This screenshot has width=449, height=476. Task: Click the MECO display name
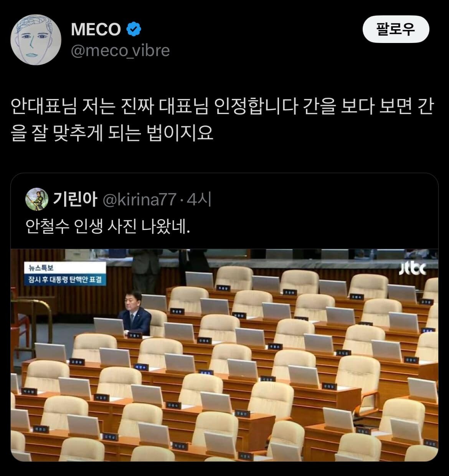(x=96, y=29)
